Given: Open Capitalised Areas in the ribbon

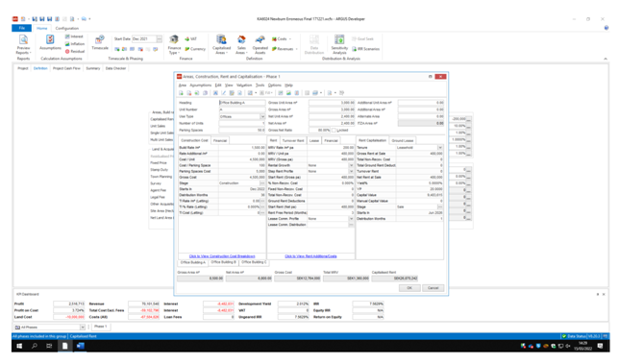Looking at the screenshot, I should point(221,44).
